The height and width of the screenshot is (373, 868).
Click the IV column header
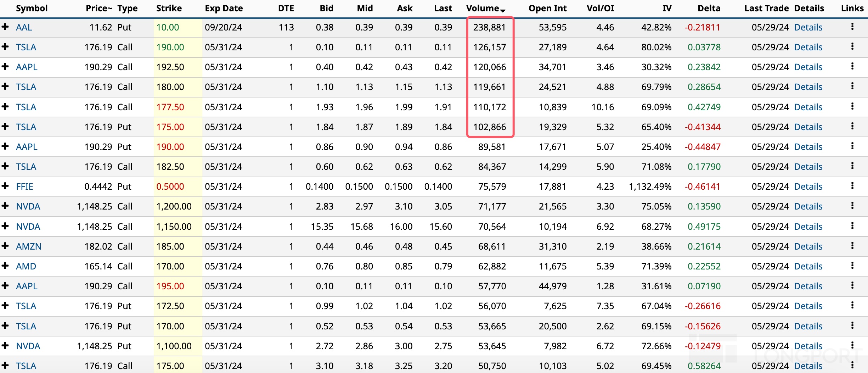[667, 9]
